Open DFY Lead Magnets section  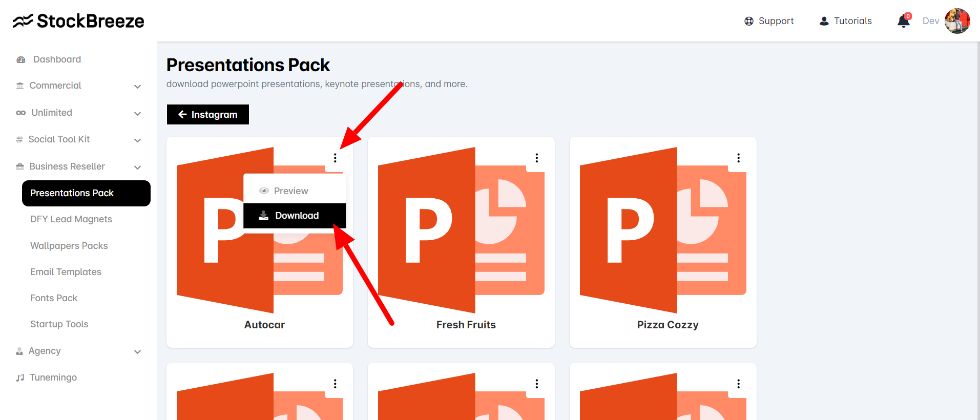[x=71, y=219]
